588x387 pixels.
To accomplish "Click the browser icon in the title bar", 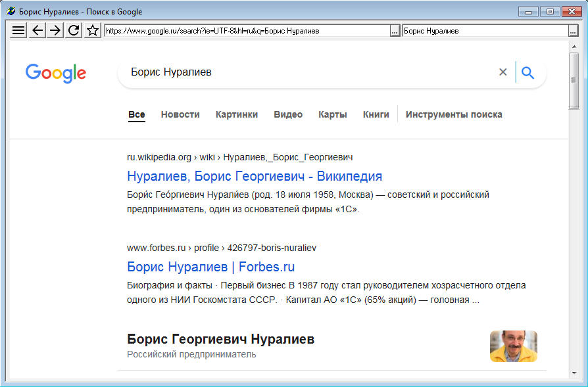I will click(x=11, y=11).
